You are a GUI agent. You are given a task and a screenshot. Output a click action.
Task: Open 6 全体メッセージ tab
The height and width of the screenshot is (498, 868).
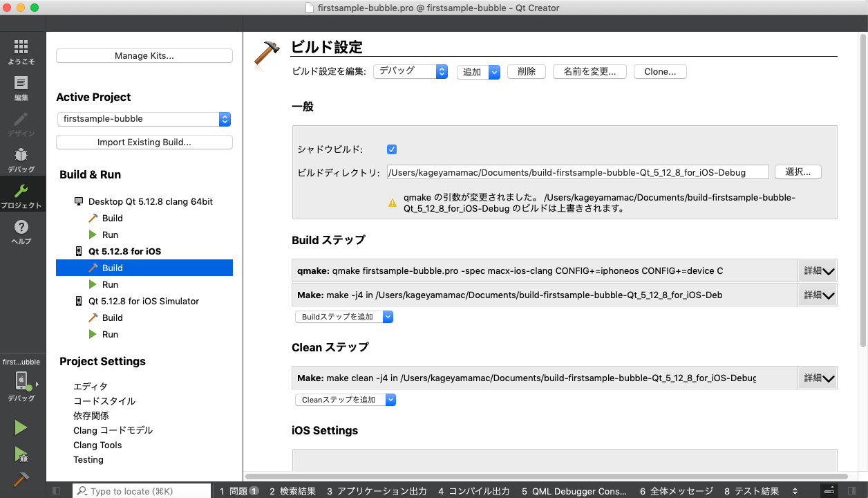pos(676,491)
